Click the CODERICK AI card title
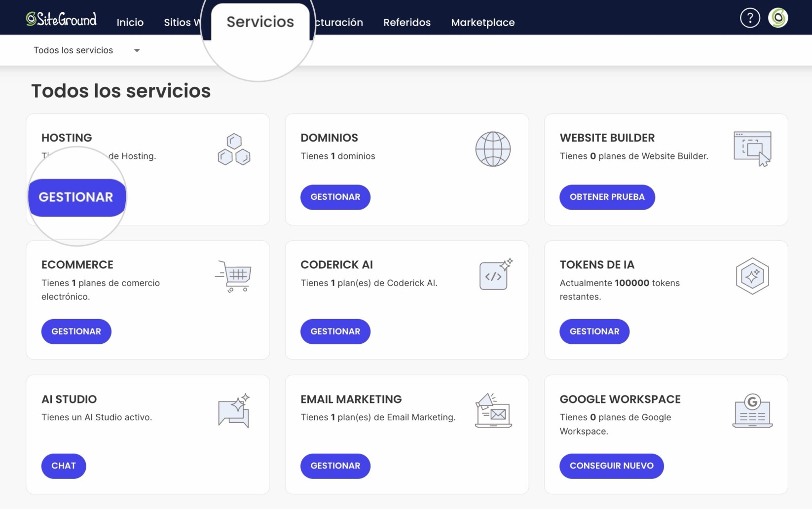Viewport: 812px width, 509px height. click(x=336, y=264)
